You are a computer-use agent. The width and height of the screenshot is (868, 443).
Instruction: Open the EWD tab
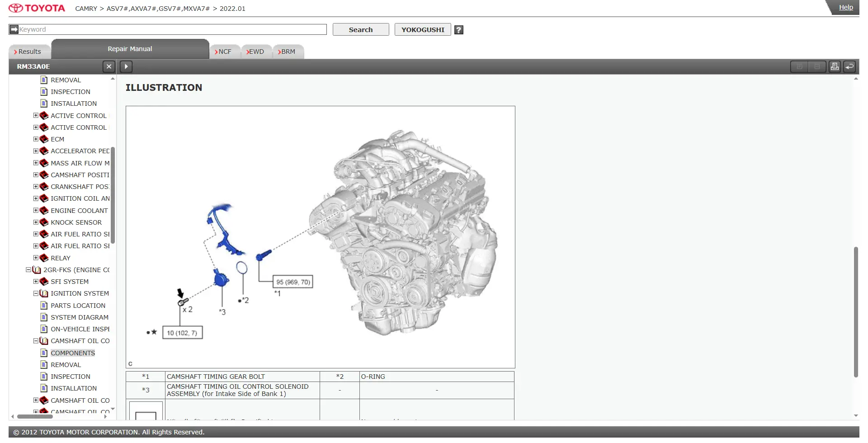click(256, 52)
